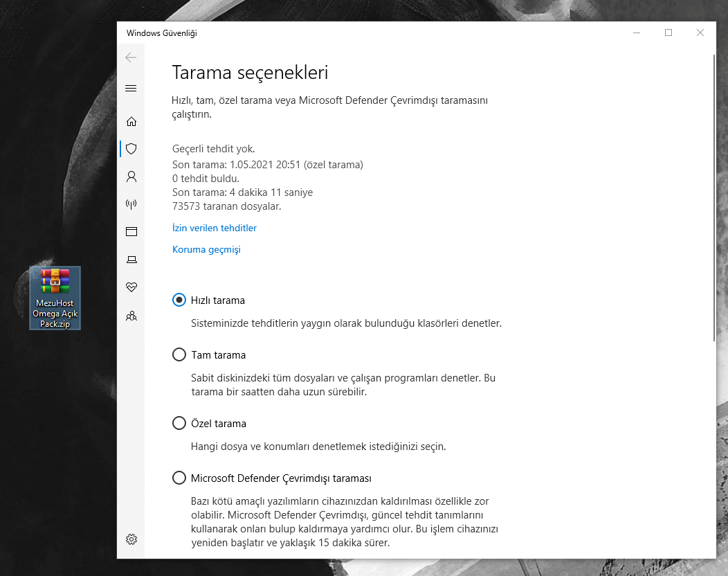The image size is (728, 576).
Task: Click the Windows Güvenliği title text
Action: tap(161, 33)
